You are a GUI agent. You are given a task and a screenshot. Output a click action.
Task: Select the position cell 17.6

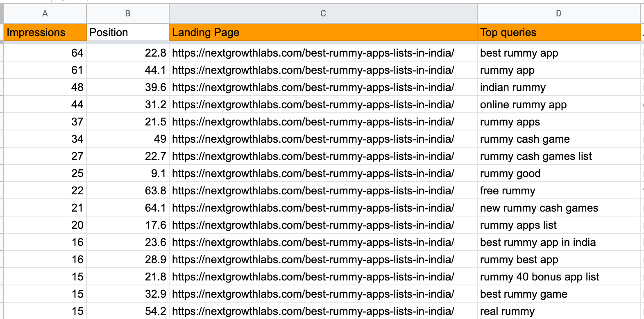coord(128,225)
